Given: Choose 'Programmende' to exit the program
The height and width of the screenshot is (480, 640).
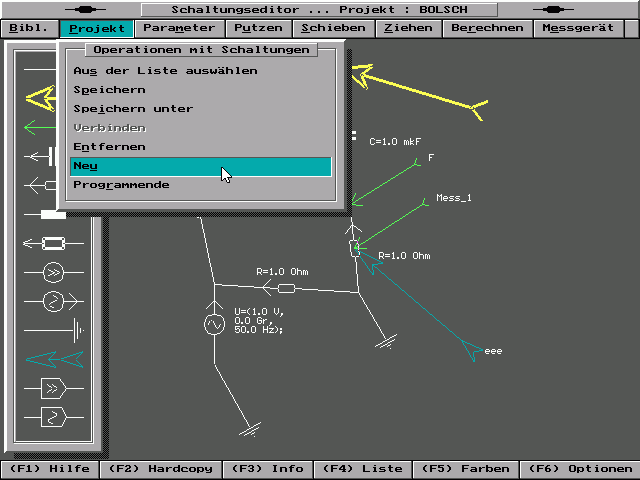Looking at the screenshot, I should point(121,185).
